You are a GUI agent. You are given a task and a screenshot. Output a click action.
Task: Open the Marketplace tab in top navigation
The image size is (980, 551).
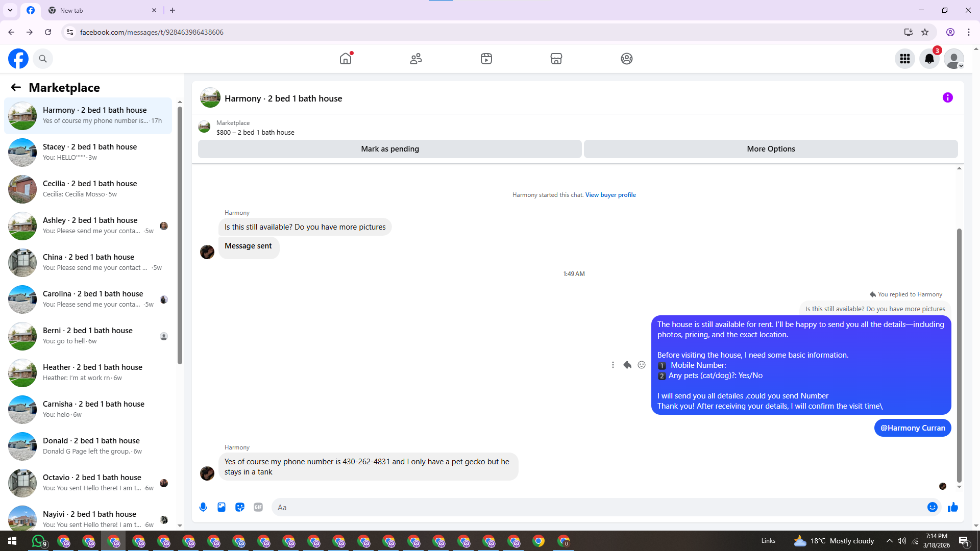[556, 59]
